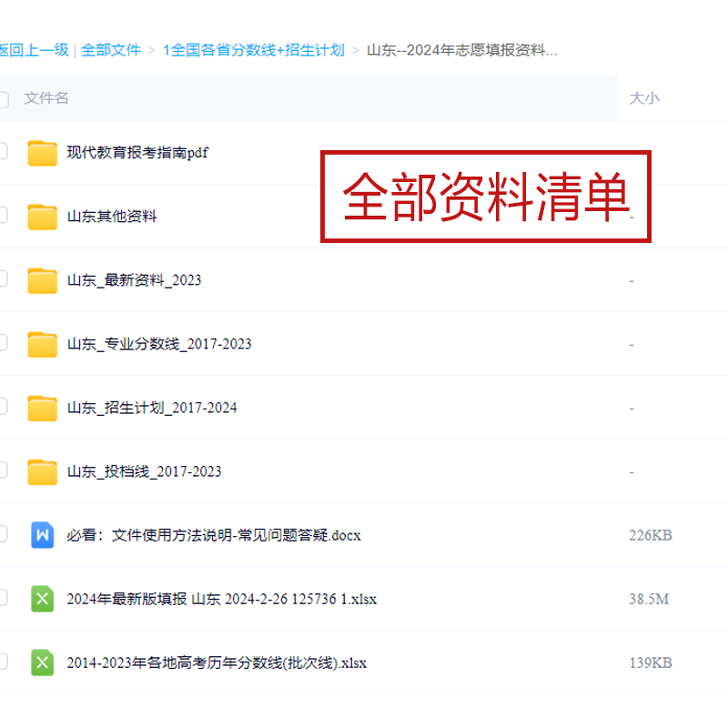Open folder 山东_招生计划_2017-2024
Viewport: 728px width, 728px height.
pos(152,408)
